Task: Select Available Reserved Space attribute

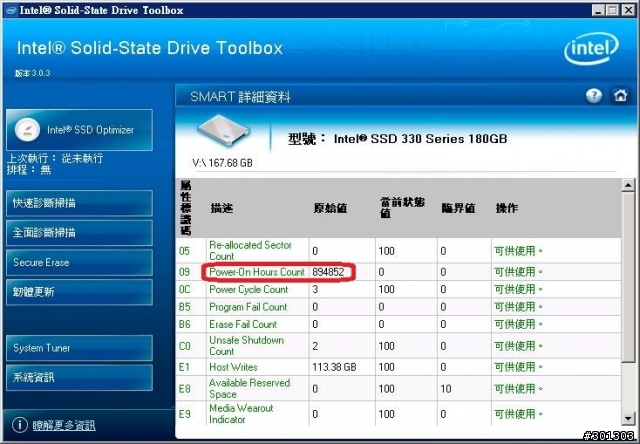Action: [x=249, y=388]
